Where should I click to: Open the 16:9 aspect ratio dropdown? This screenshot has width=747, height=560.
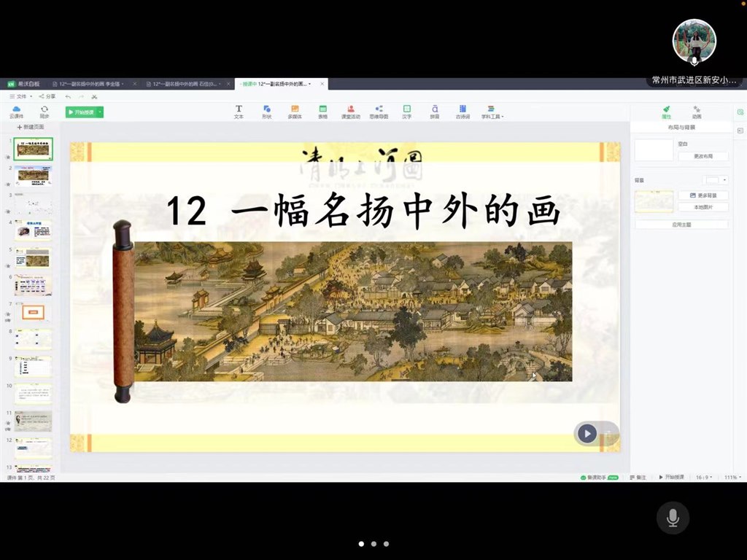(704, 477)
